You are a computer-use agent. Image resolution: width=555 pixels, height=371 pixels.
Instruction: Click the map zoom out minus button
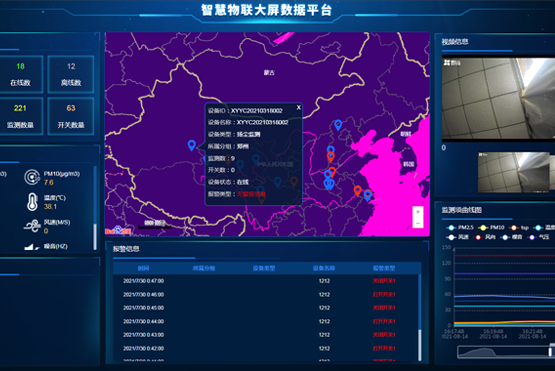tap(418, 223)
